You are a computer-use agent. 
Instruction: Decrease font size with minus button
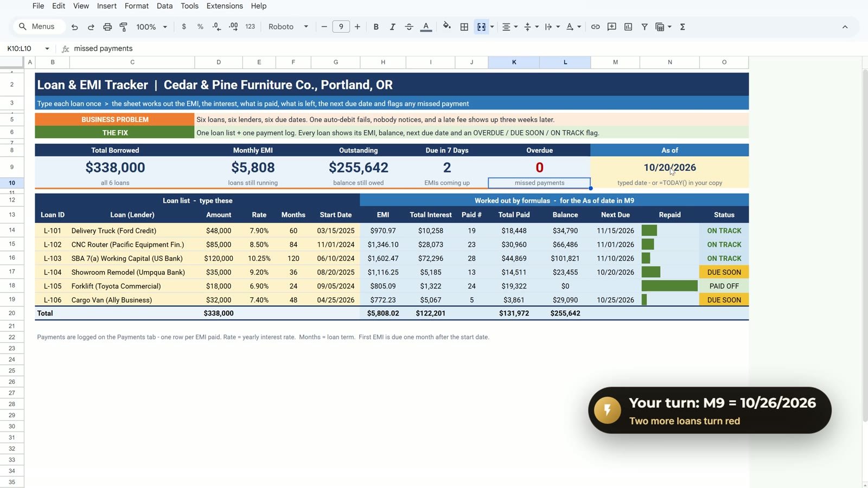324,27
